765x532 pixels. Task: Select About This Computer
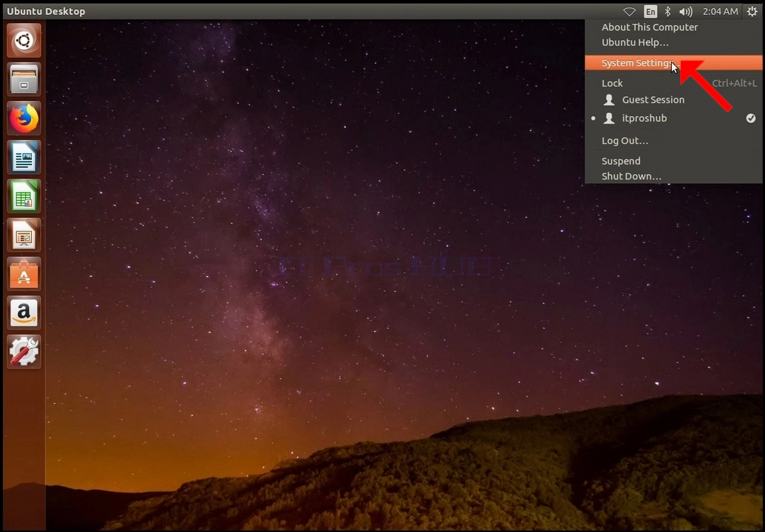coord(673,28)
